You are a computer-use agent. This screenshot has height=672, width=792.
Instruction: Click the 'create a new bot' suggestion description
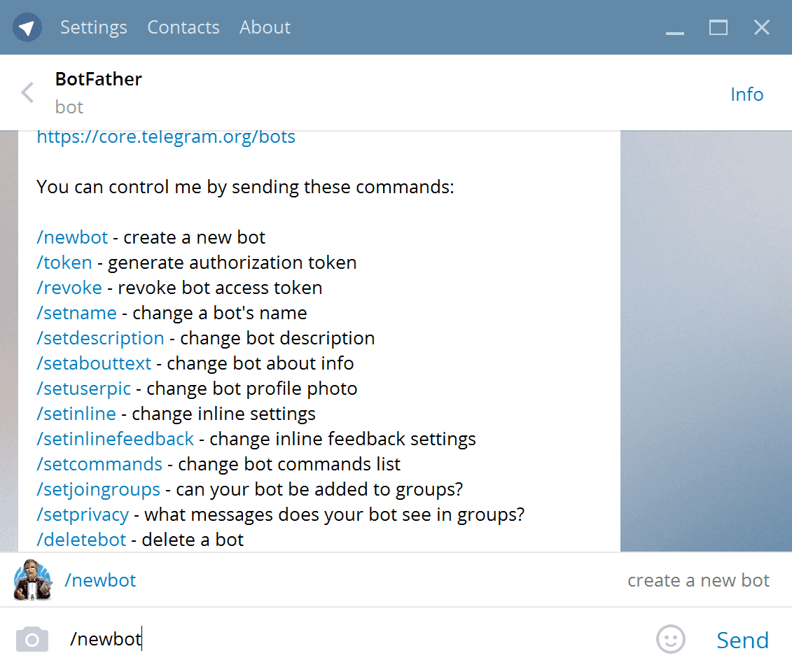pyautogui.click(x=699, y=580)
